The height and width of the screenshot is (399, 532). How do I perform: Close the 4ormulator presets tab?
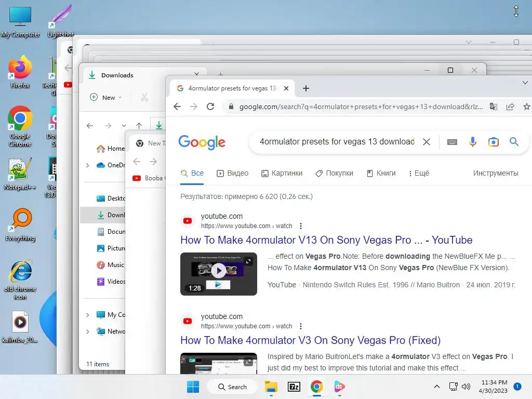tap(286, 88)
